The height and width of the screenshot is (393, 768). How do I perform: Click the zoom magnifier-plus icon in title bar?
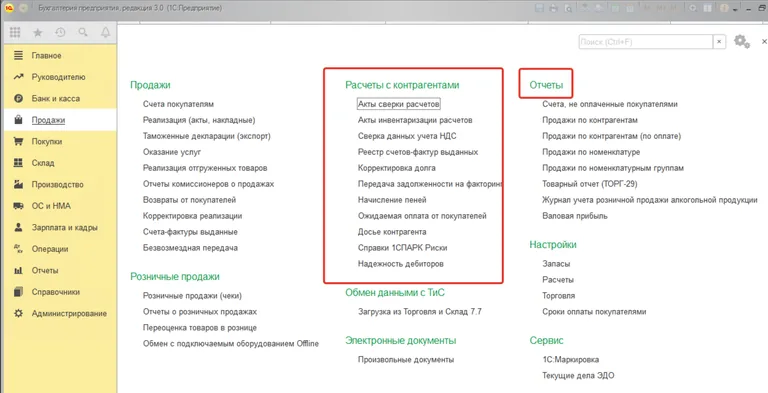693,8
